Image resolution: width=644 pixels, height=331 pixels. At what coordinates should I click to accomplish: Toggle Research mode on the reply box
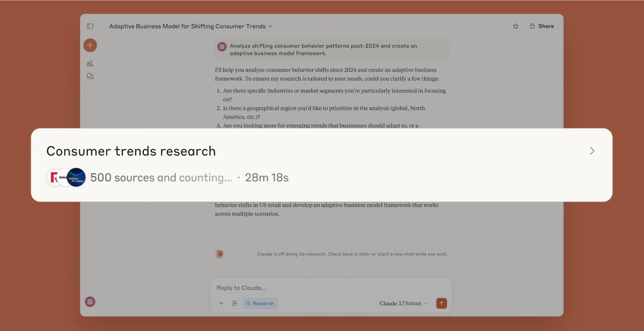click(260, 303)
